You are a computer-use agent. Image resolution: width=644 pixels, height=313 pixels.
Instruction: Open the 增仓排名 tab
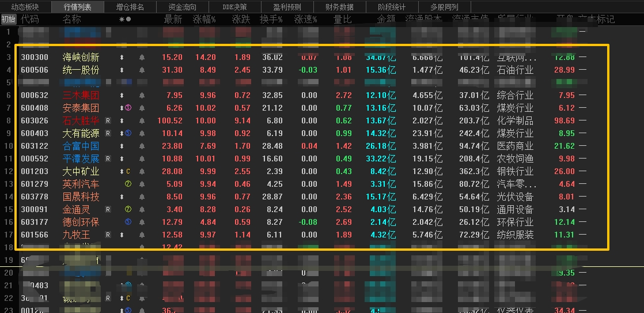tap(130, 7)
